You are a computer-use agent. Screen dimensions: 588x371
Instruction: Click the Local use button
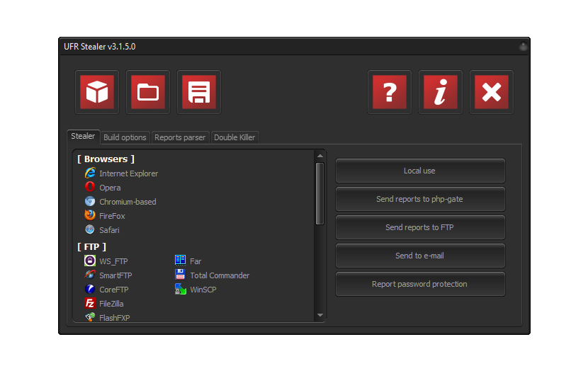(420, 171)
